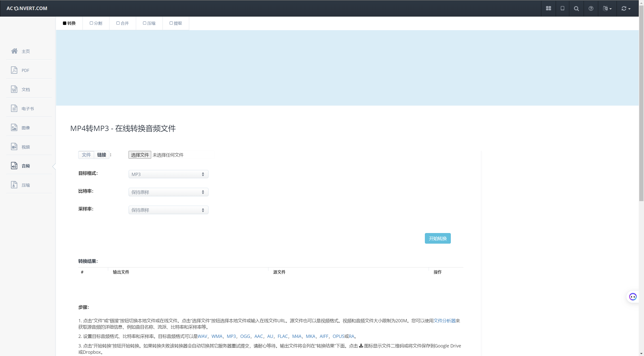The width and height of the screenshot is (644, 356).
Task: Switch to the 合并 merge tab
Action: (x=123, y=23)
